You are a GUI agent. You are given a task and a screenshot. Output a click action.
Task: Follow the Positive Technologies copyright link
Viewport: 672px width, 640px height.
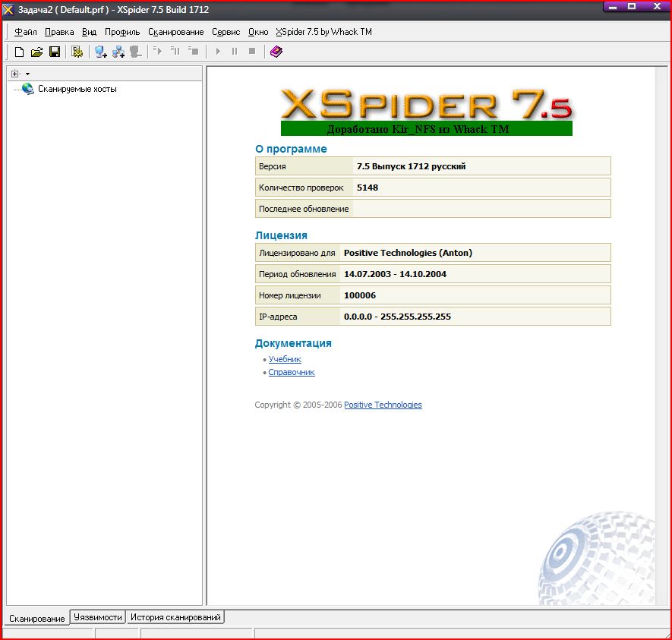(383, 405)
